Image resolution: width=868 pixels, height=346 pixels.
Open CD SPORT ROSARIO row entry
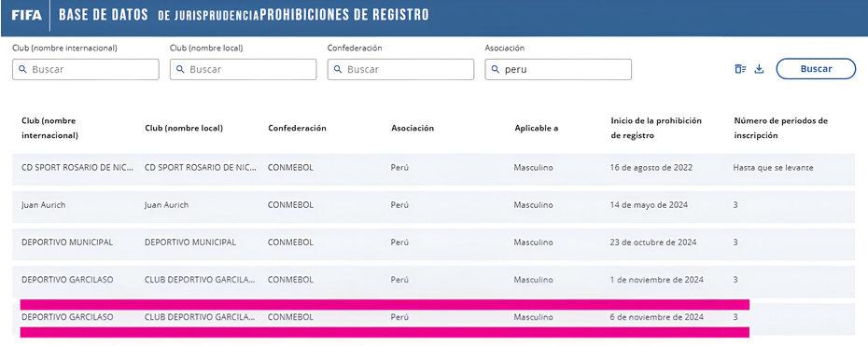pos(433,168)
